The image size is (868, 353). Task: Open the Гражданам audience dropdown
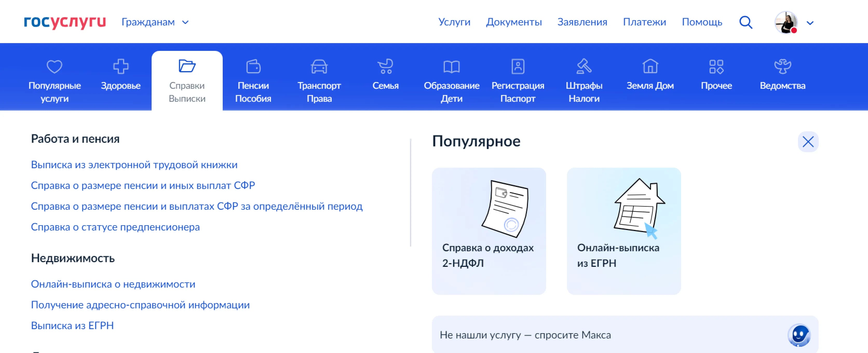point(155,22)
